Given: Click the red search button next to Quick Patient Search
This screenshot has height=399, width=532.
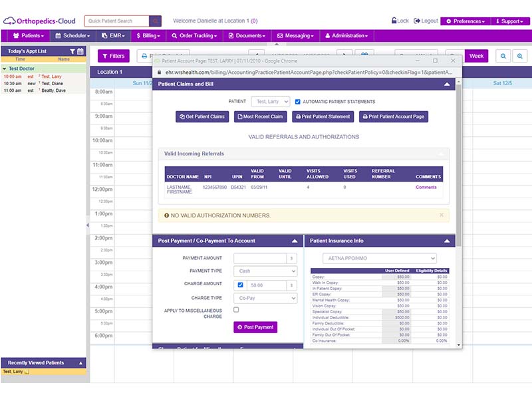Looking at the screenshot, I should (155, 21).
